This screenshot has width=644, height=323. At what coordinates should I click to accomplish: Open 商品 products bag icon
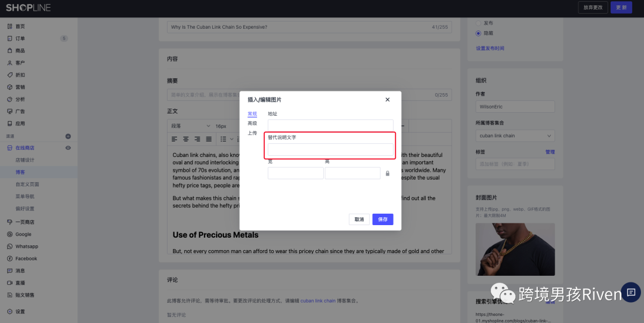click(x=10, y=51)
